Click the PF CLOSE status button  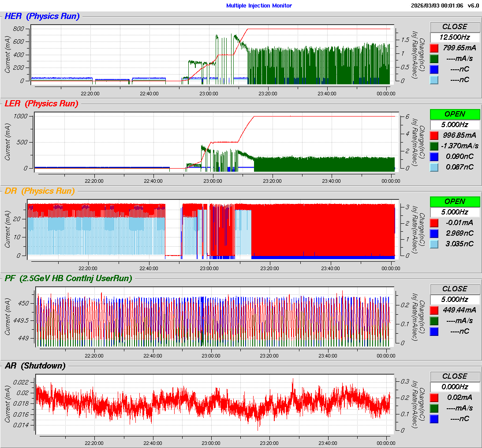click(x=455, y=289)
